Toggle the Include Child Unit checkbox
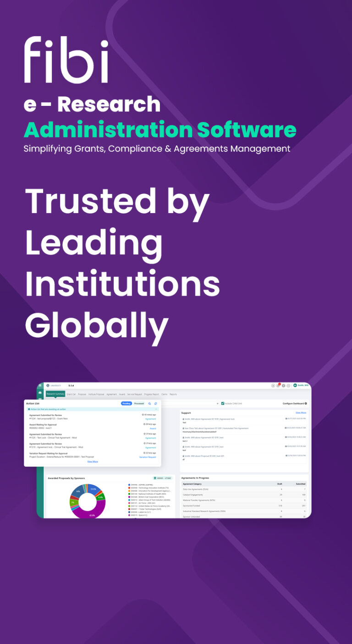Image resolution: width=352 pixels, height=644 pixels. (x=223, y=403)
